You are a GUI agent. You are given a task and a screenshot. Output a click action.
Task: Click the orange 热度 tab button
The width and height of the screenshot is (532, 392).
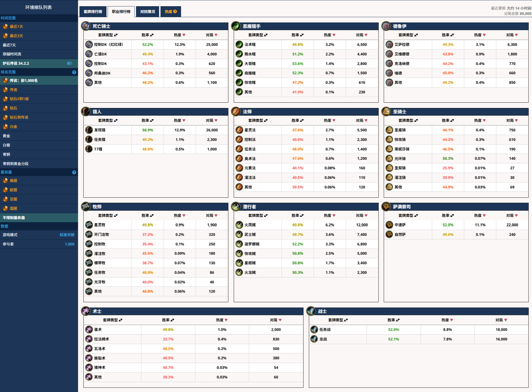pyautogui.click(x=171, y=12)
